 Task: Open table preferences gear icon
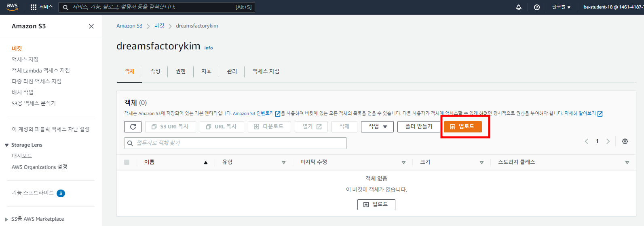click(625, 141)
